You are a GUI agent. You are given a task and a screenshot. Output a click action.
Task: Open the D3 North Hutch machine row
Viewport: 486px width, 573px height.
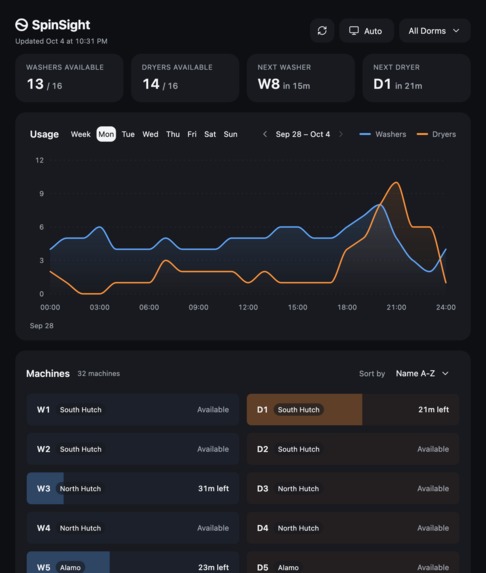tap(353, 489)
